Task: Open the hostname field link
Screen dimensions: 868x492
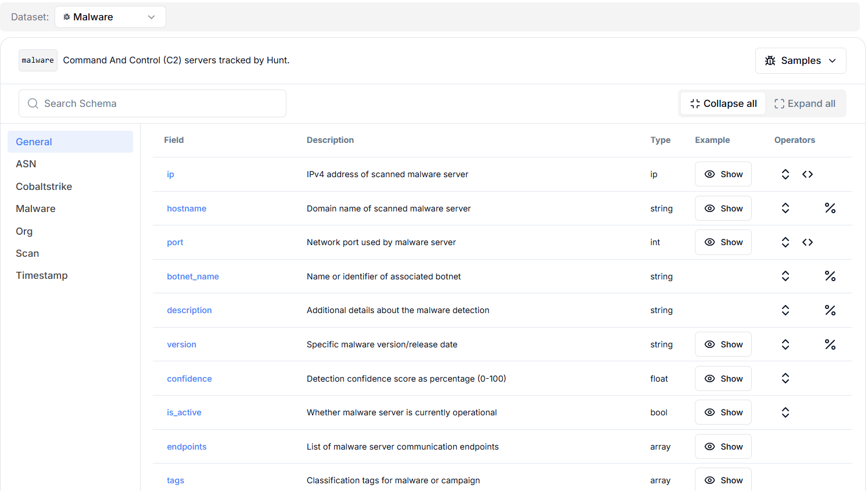Action: click(186, 208)
